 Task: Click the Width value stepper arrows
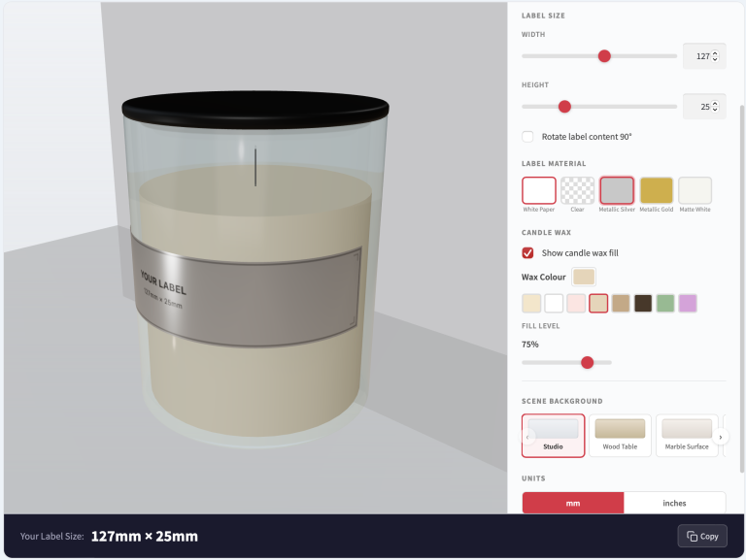[x=716, y=56]
